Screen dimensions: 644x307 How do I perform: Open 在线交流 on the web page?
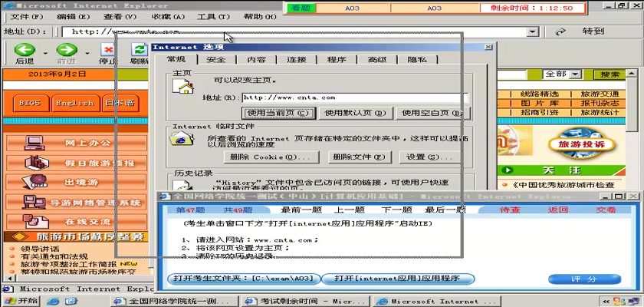77,222
